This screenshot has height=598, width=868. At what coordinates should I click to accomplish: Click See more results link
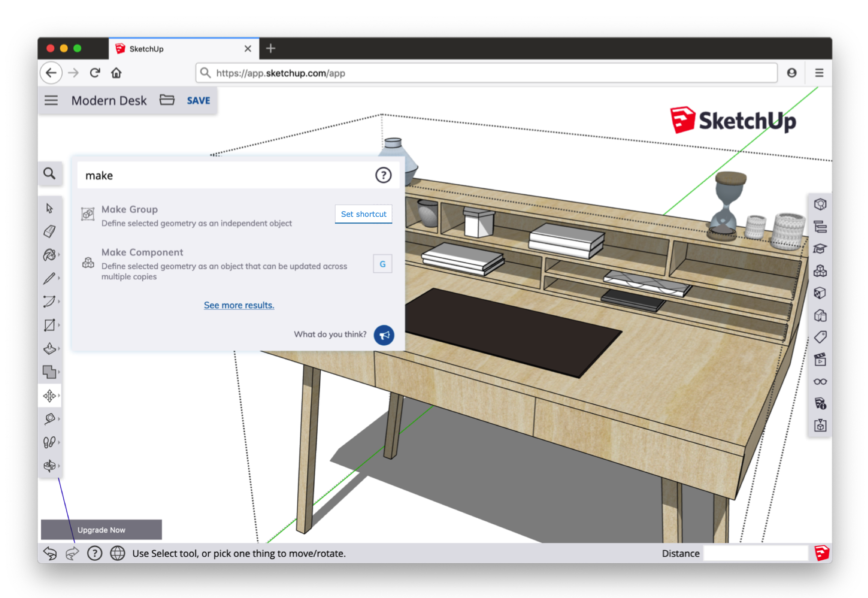(240, 304)
